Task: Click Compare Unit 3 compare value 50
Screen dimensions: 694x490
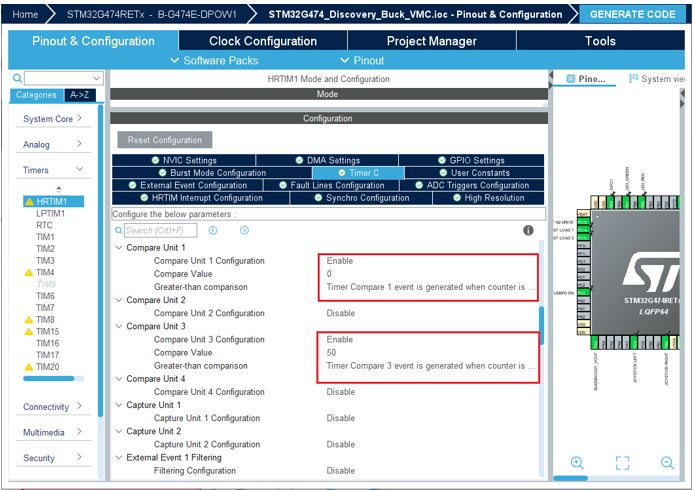Action: click(x=331, y=353)
